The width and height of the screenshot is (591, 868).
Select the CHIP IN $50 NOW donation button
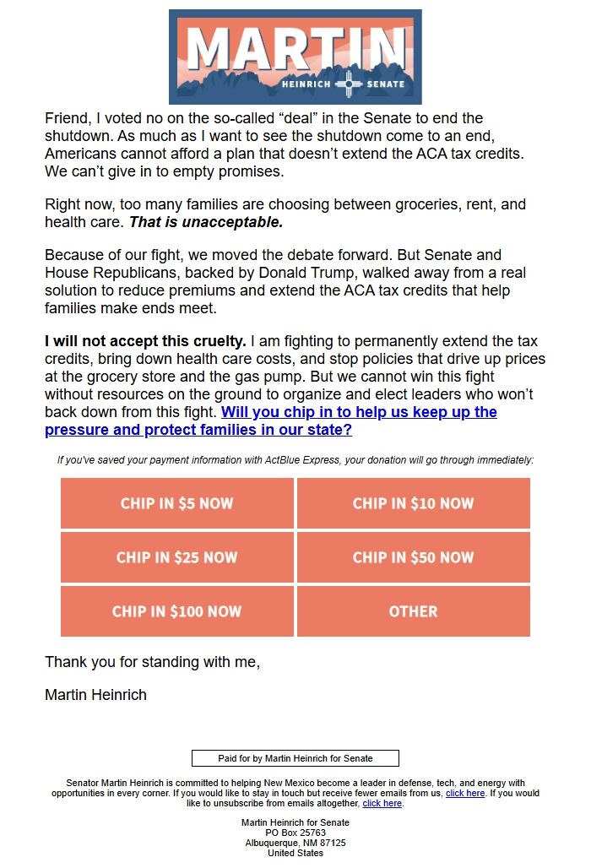413,557
